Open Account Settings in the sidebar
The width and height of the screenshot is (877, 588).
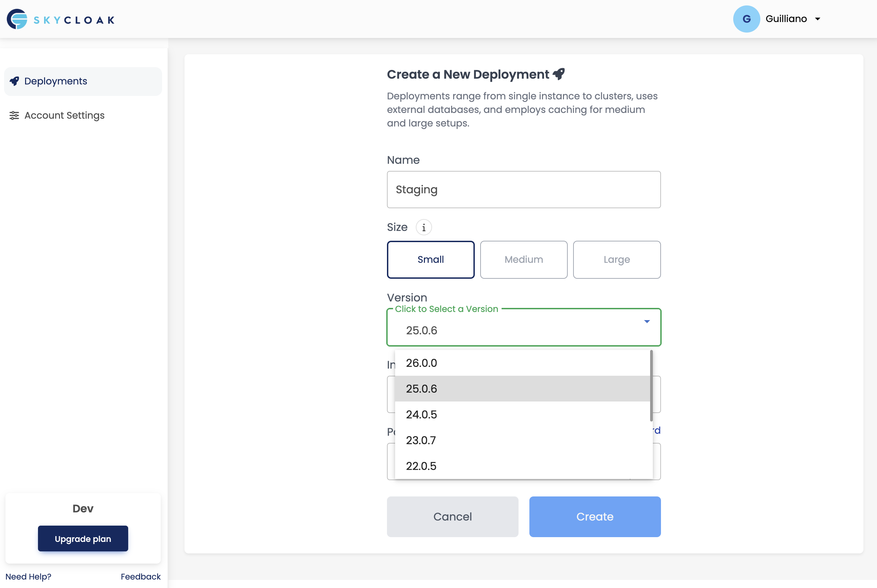[64, 116]
